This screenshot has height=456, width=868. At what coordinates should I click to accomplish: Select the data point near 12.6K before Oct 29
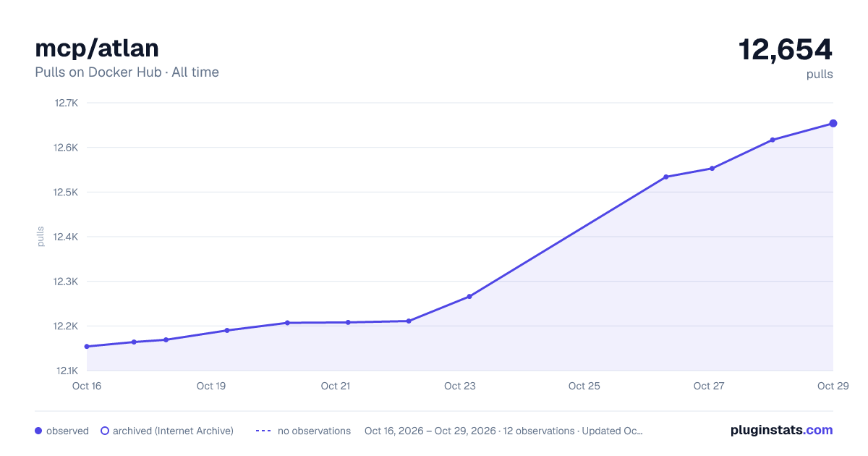773,140
